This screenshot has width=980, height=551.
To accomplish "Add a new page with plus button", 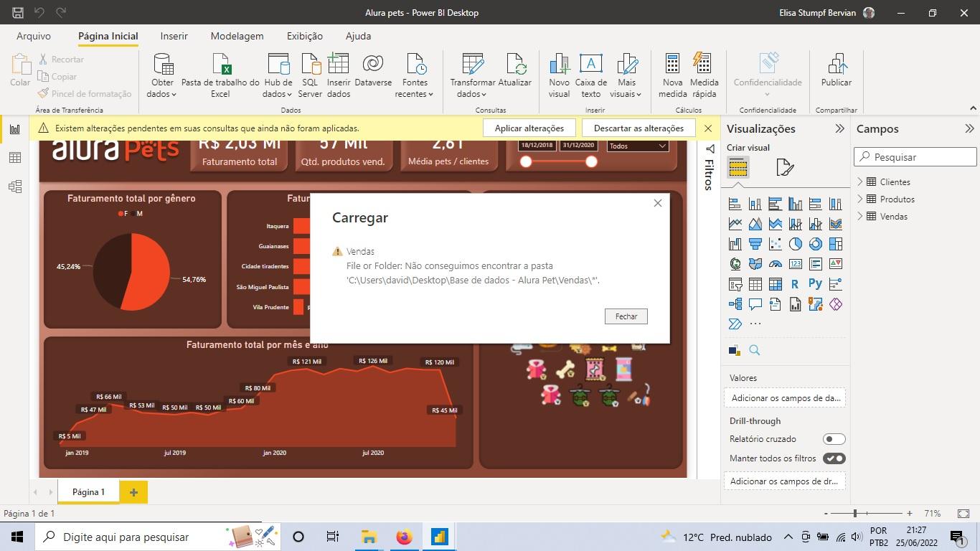I will point(133,492).
